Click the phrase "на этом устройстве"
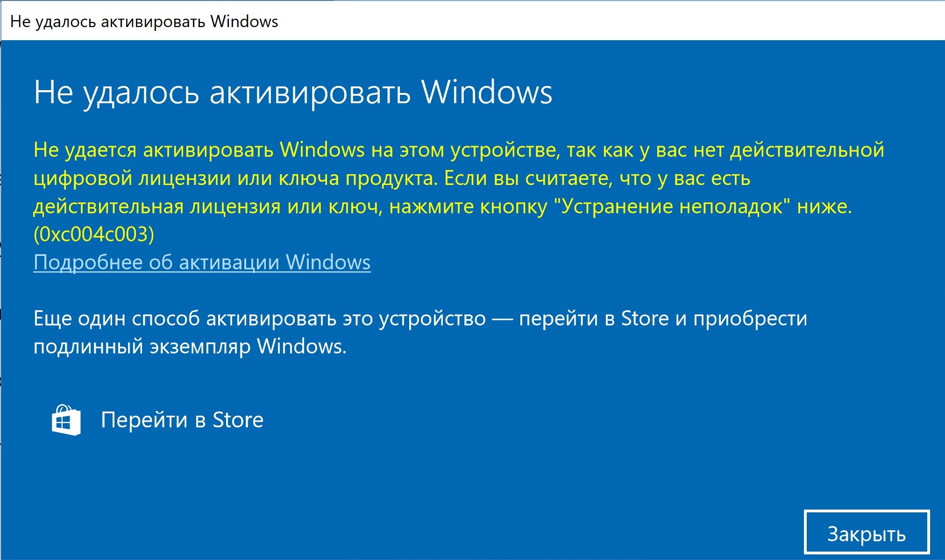Image resolution: width=945 pixels, height=560 pixels. (x=464, y=150)
